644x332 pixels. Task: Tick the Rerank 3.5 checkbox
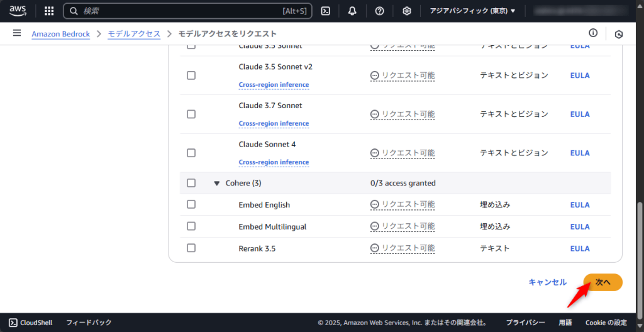[191, 248]
